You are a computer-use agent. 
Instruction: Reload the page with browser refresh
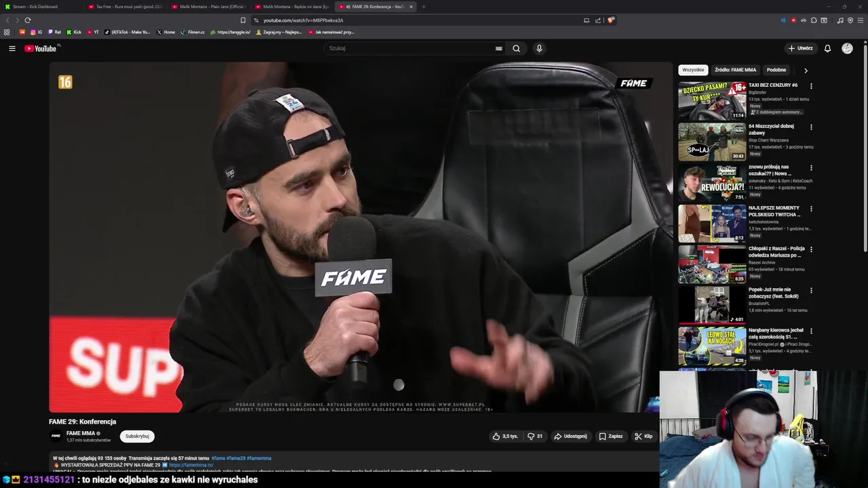click(x=28, y=20)
